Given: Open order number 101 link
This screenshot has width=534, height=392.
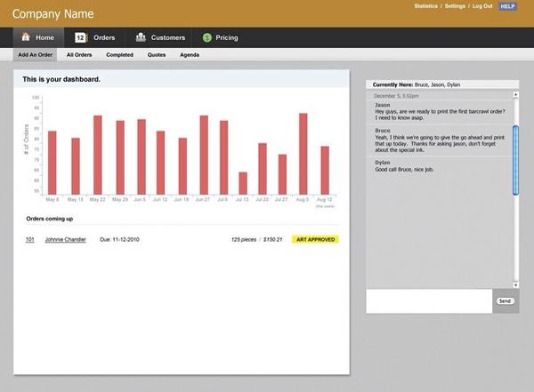Looking at the screenshot, I should pyautogui.click(x=30, y=240).
